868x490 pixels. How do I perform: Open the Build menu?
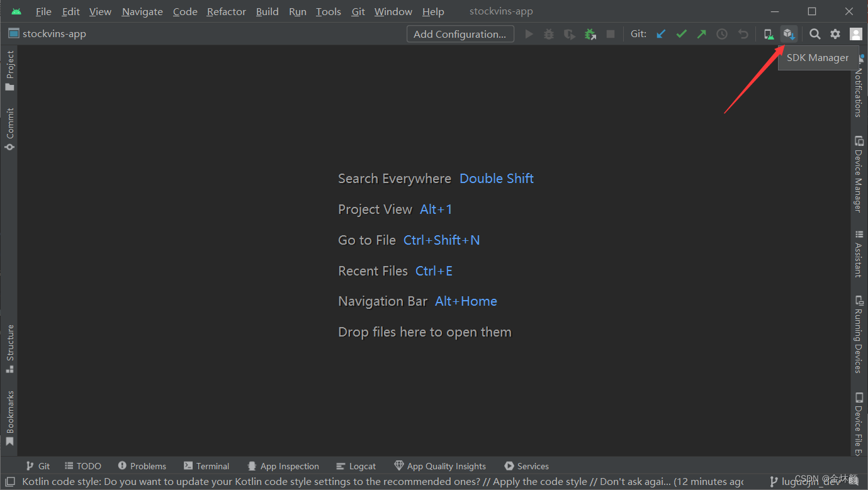click(x=268, y=11)
